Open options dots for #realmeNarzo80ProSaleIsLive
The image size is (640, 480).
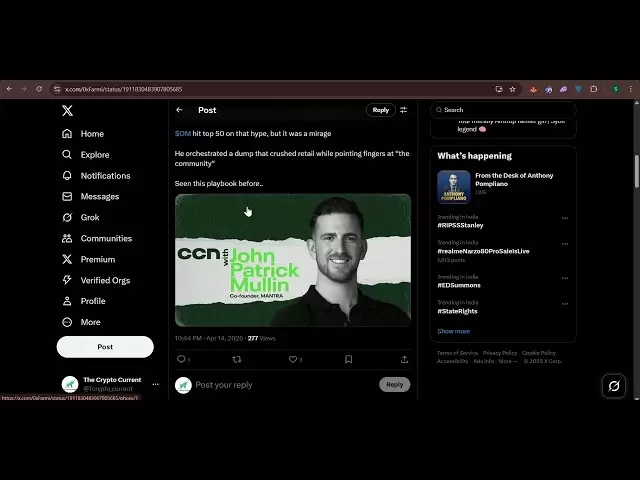(565, 244)
